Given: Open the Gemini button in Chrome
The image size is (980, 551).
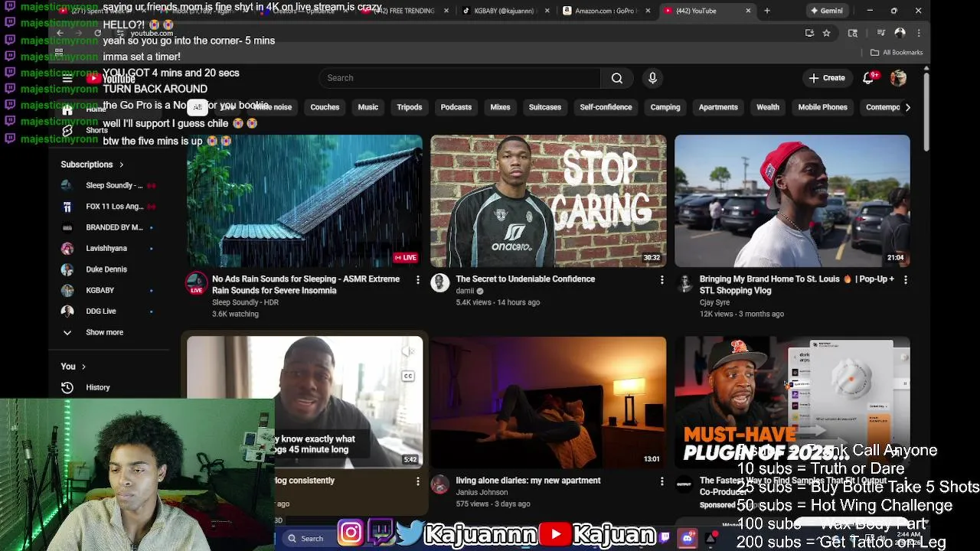Looking at the screenshot, I should pos(827,11).
